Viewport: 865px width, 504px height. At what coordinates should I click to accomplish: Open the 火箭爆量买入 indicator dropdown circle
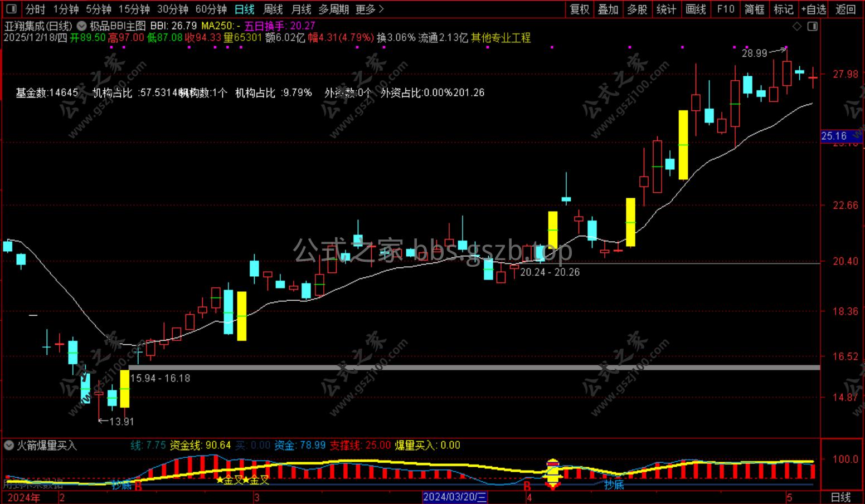(x=9, y=446)
